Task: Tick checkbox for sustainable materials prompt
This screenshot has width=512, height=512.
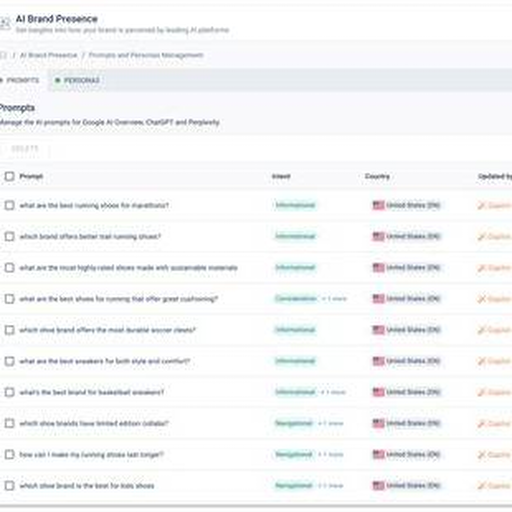Action: click(x=9, y=267)
